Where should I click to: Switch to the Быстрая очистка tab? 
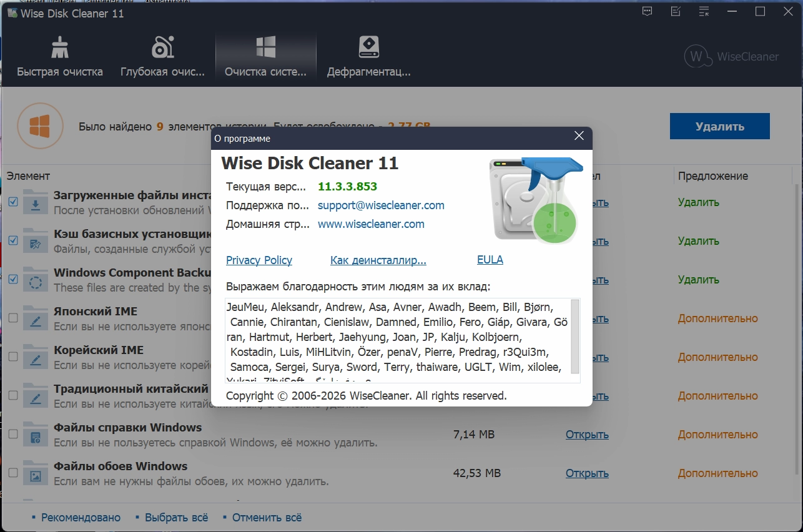tap(60, 57)
